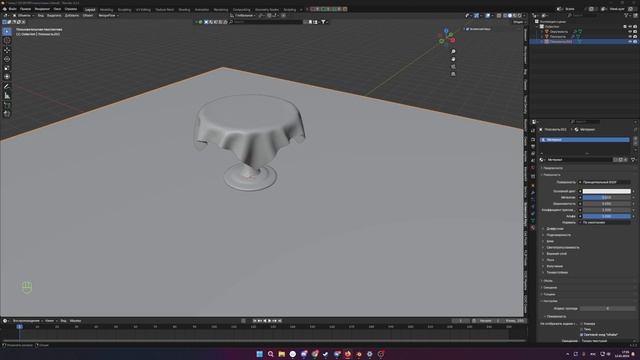Viewport: 640px width, 360px height.
Task: Open viewport shading options dropdown arrow
Action: 524,16
